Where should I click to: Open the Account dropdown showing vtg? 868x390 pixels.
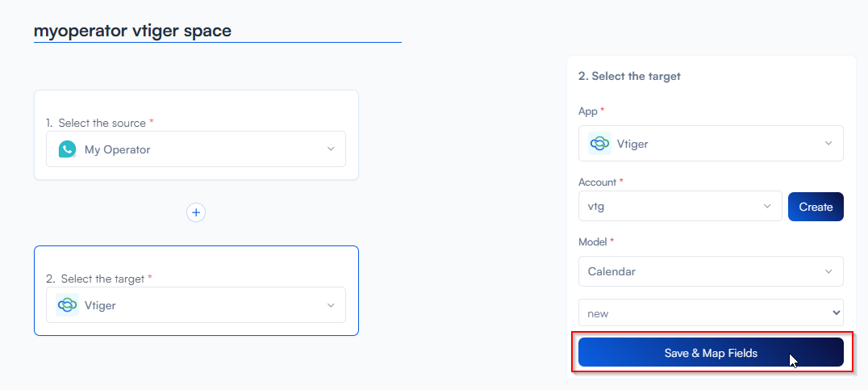[x=679, y=206]
